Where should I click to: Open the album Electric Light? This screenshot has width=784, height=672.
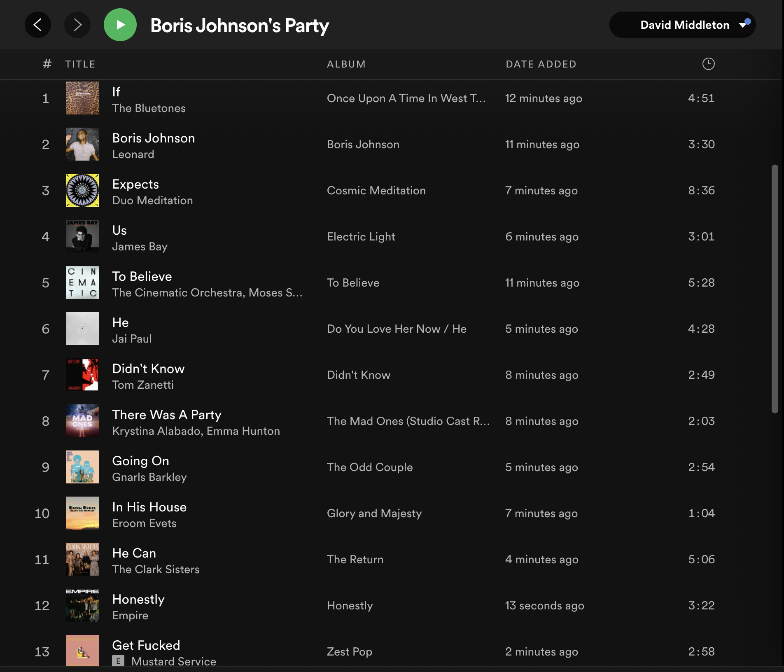coord(361,237)
